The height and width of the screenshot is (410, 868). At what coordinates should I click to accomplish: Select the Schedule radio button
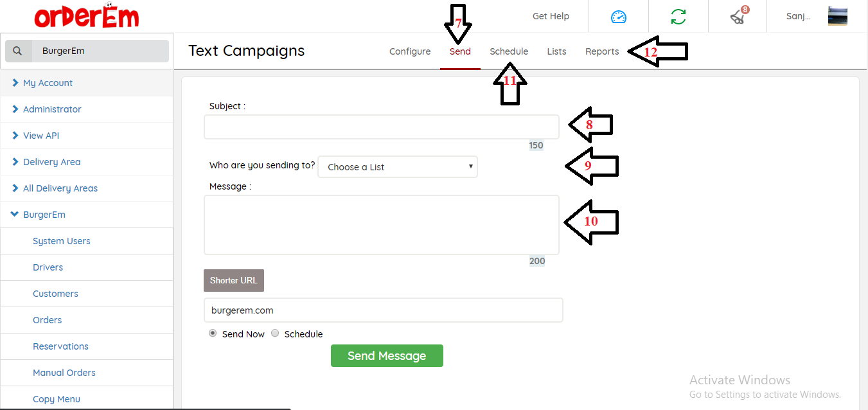275,334
